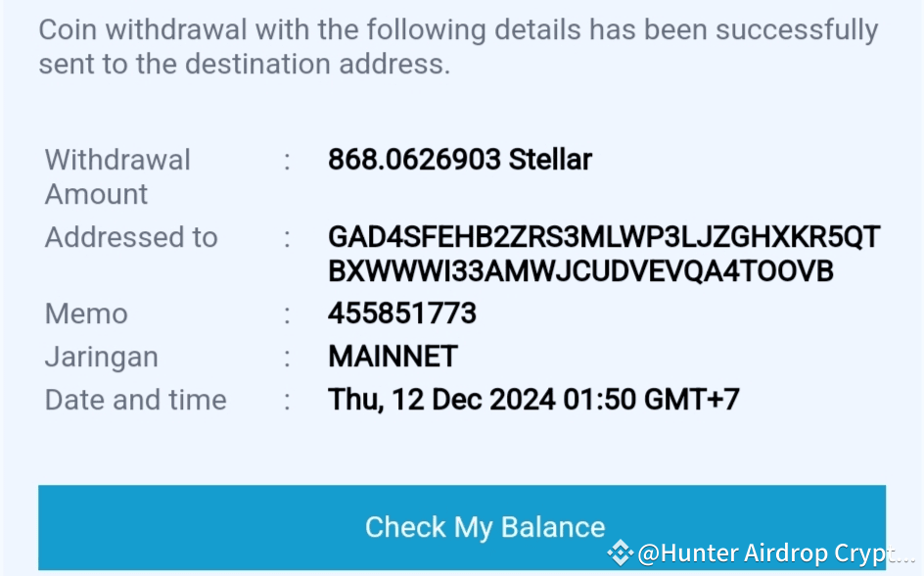924x576 pixels.
Task: Click the Withdrawal Amount label
Action: [x=117, y=176]
